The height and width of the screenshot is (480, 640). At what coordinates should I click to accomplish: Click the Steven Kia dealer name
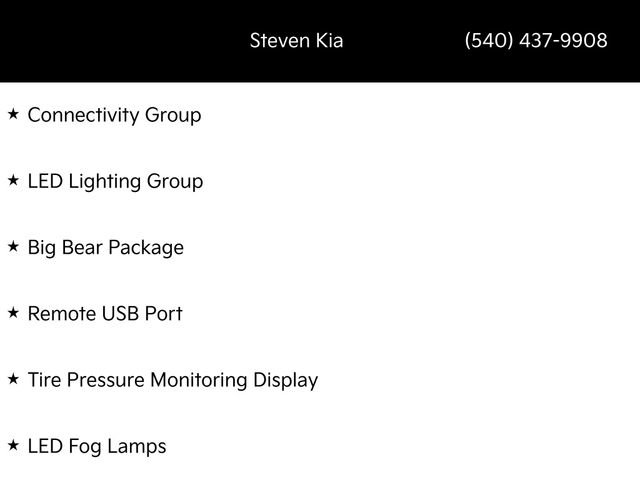pos(296,41)
